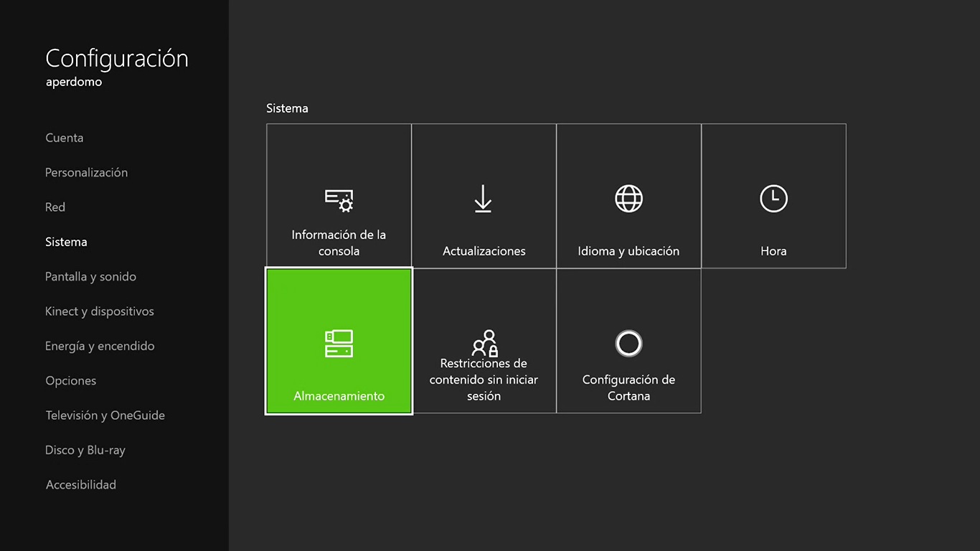Click the people-with-lock content restrictions icon
The height and width of the screenshot is (551, 980).
click(x=485, y=343)
